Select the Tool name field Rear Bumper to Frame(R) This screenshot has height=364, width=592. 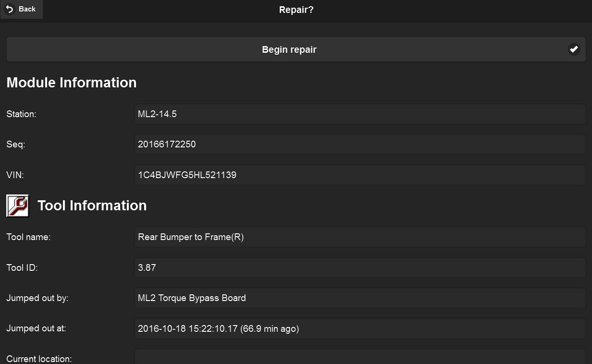coord(360,237)
